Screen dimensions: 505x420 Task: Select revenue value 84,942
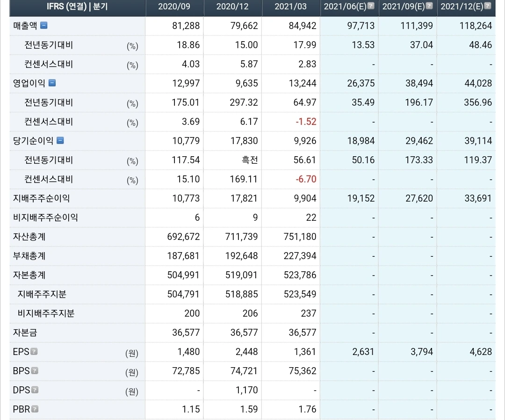click(x=303, y=26)
